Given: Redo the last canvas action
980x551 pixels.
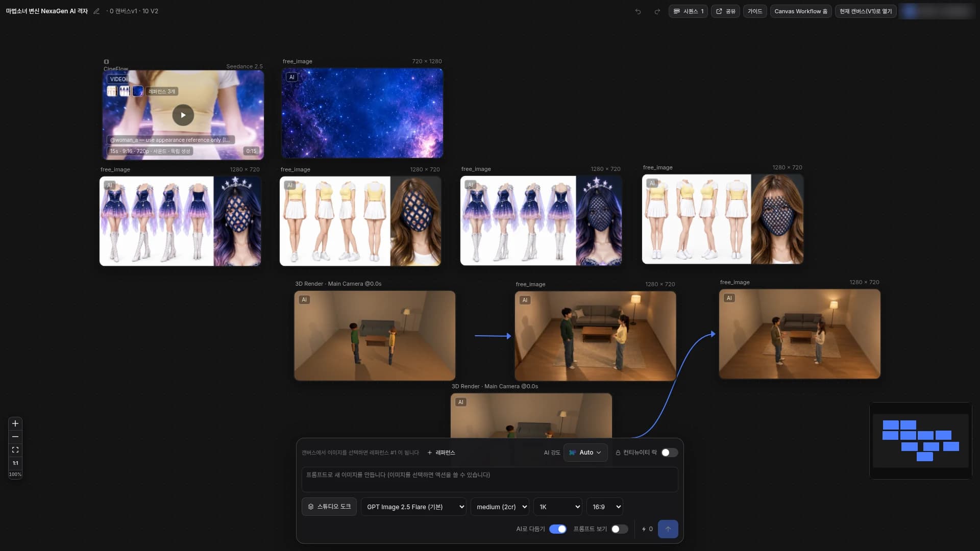Looking at the screenshot, I should point(657,11).
